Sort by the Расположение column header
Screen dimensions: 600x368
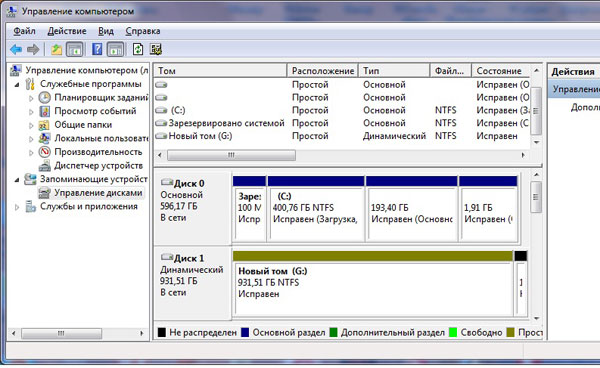(323, 71)
